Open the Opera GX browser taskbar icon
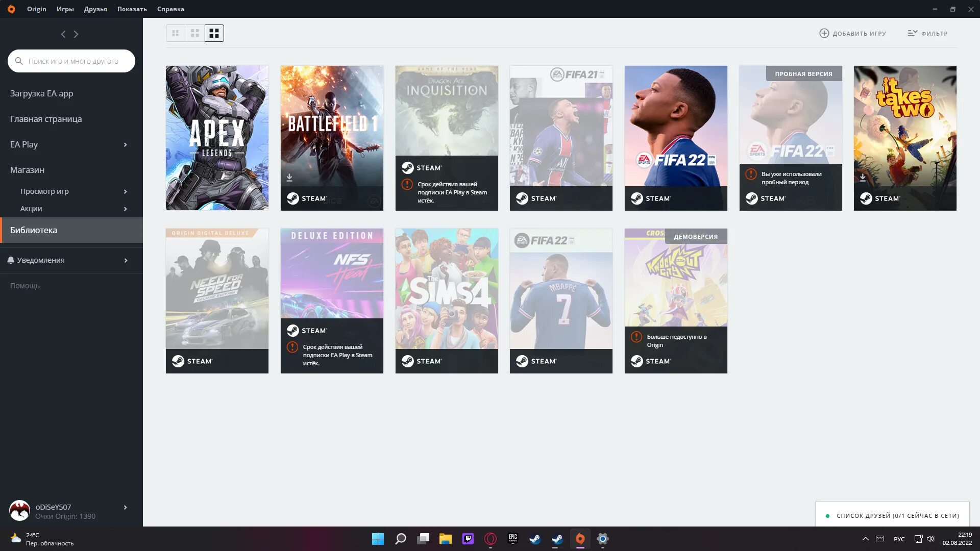Viewport: 980px width, 551px height. point(491,539)
